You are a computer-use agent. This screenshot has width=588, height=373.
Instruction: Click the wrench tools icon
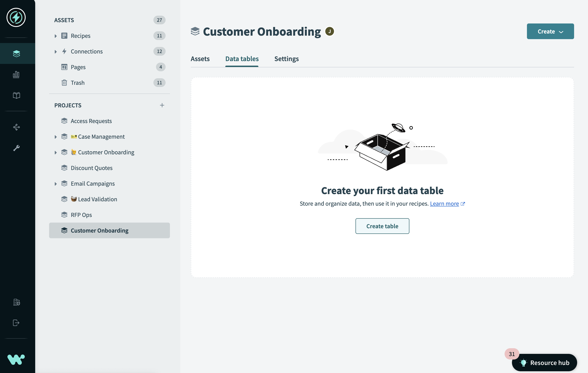16,148
